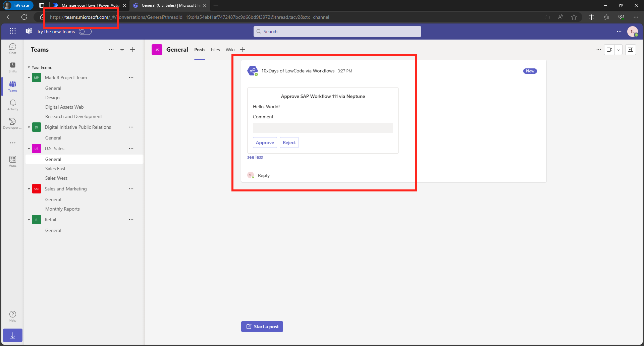
Task: Open more options for Sales and Marketing
Action: pos(131,189)
